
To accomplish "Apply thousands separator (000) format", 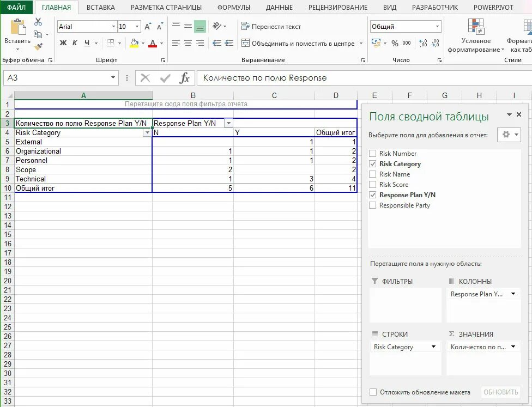I will [407, 43].
